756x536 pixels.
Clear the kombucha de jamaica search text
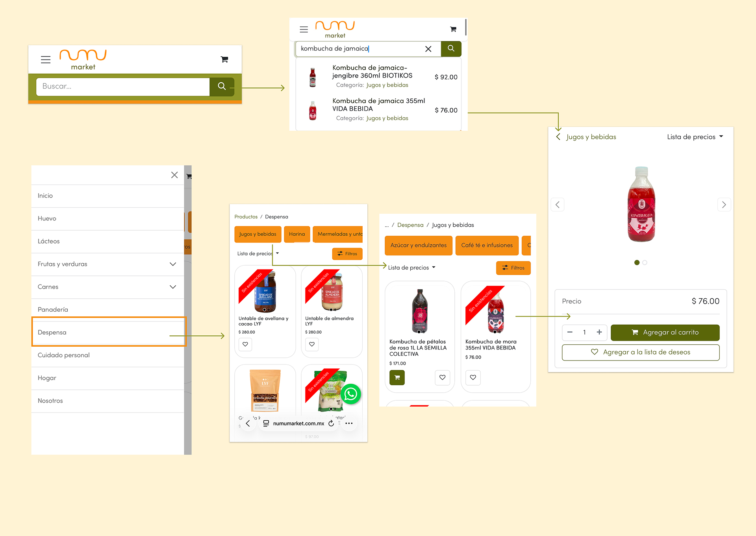click(428, 49)
